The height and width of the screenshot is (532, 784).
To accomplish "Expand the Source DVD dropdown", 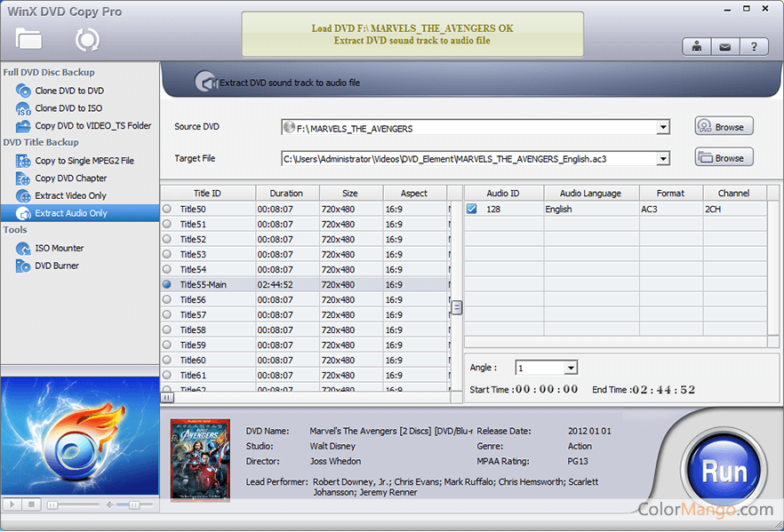I will [663, 128].
